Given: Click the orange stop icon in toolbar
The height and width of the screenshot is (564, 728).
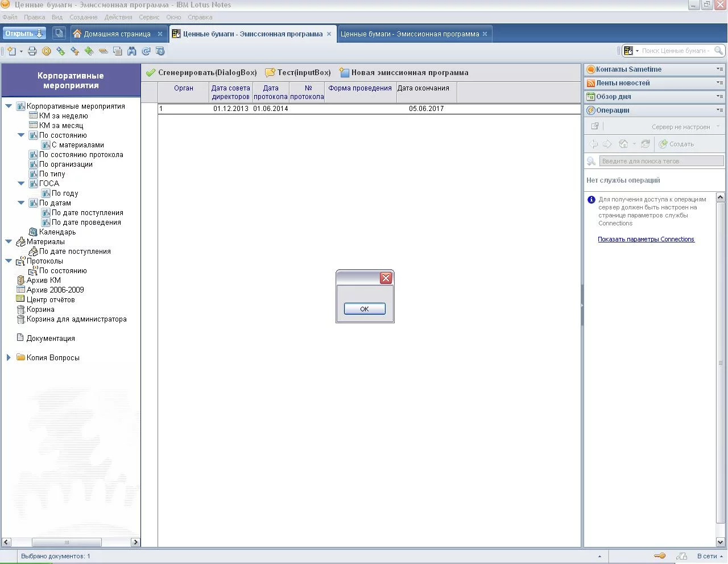Looking at the screenshot, I should coord(47,51).
